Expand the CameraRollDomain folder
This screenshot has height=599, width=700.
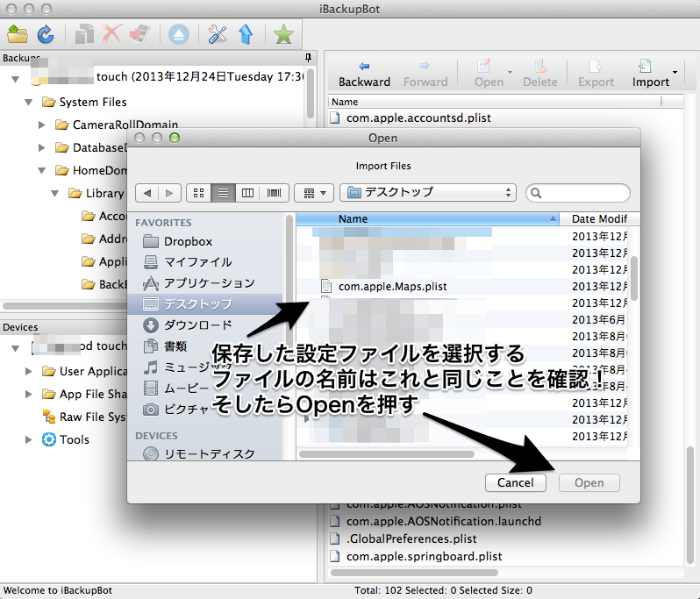[x=41, y=125]
